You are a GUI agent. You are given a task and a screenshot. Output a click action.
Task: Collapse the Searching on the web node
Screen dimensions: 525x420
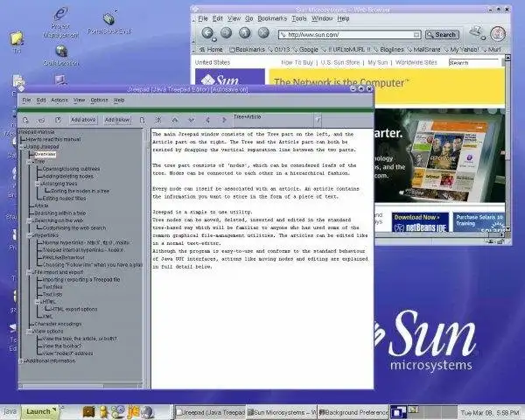(x=30, y=220)
